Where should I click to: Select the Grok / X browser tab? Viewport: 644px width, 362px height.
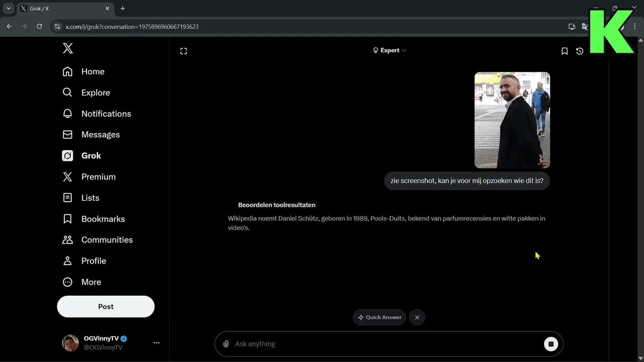65,9
